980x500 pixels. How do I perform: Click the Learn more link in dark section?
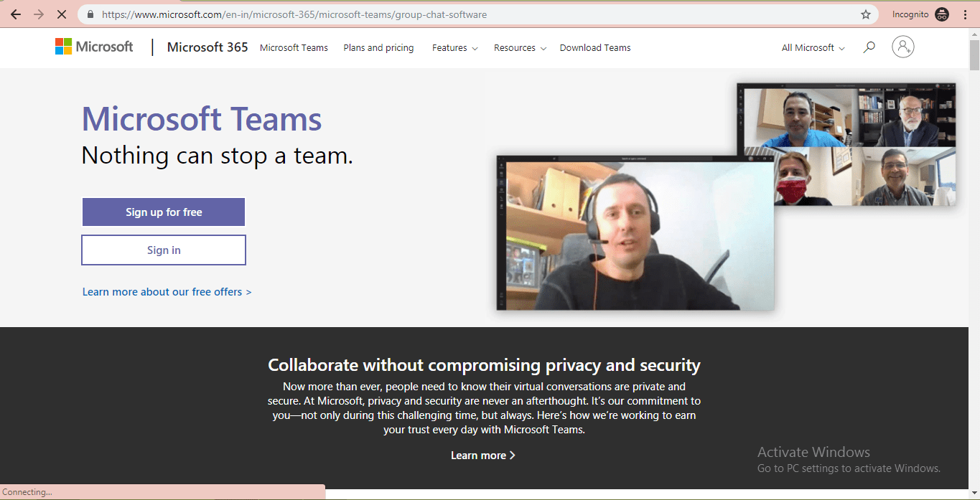(x=483, y=456)
